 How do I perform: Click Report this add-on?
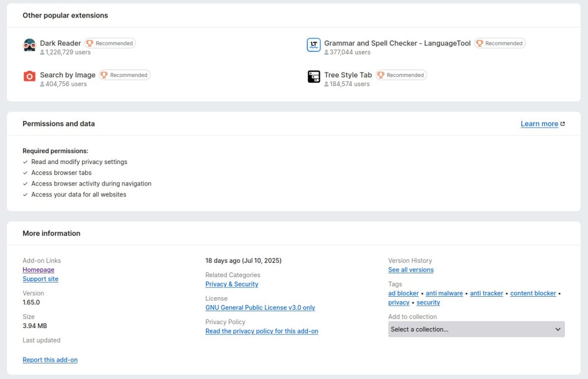50,359
